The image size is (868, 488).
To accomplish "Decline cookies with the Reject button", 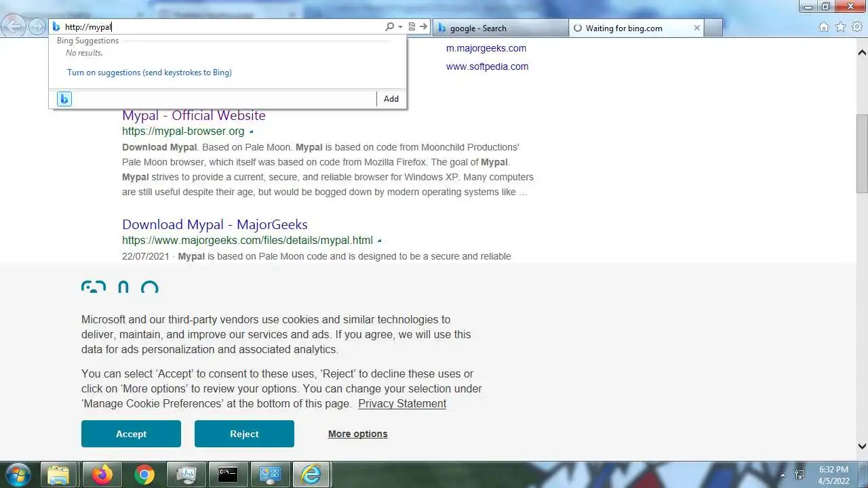I will pyautogui.click(x=244, y=434).
